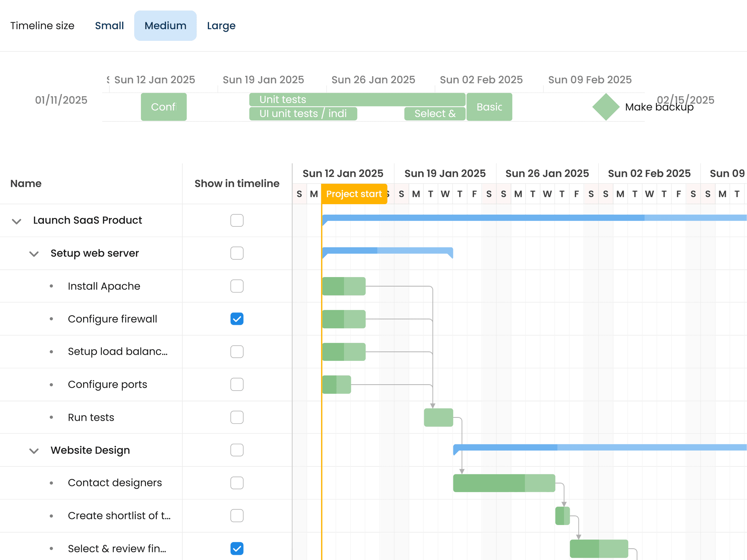This screenshot has height=560, width=747.
Task: Collapse the Setup web server group
Action: point(34,253)
